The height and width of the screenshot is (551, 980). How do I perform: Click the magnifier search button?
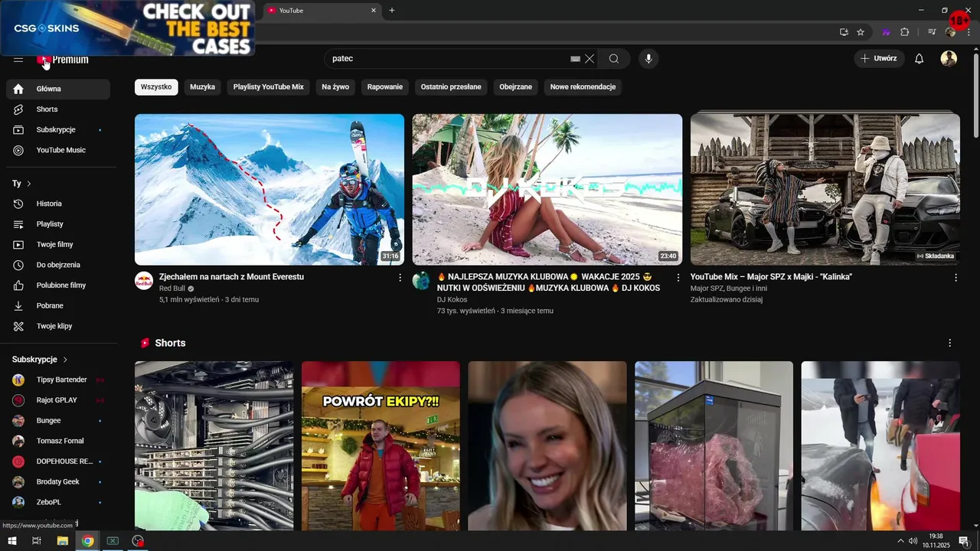coord(614,59)
